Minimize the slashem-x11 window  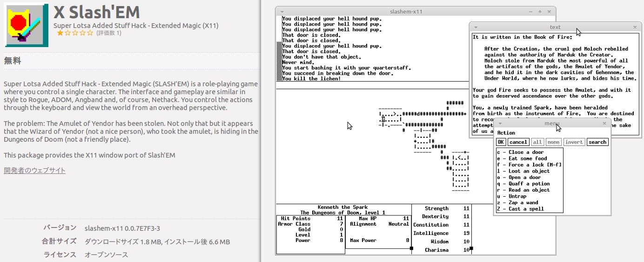530,12
